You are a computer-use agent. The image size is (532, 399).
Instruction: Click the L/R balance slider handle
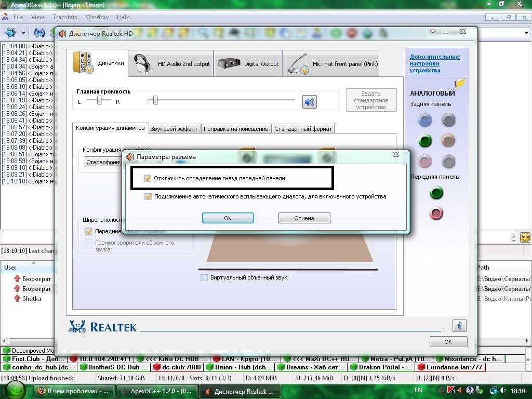click(x=99, y=100)
